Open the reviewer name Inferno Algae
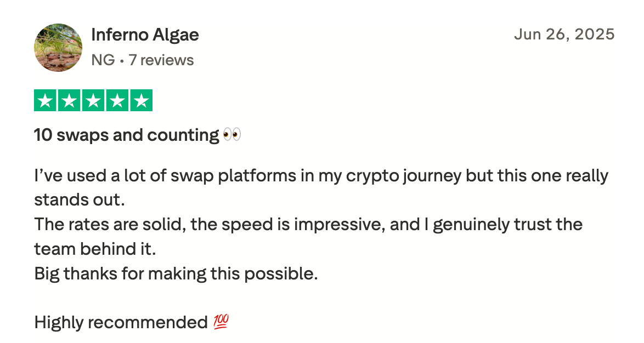This screenshot has height=343, width=644. [x=145, y=35]
